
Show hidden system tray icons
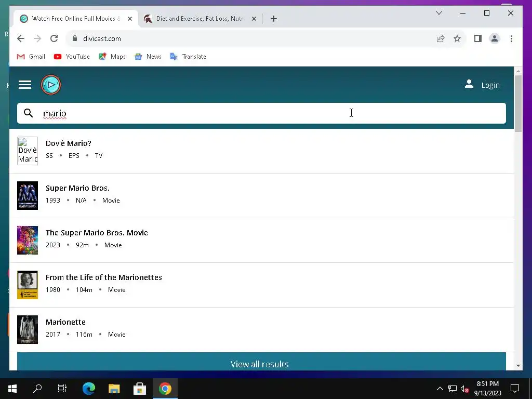pyautogui.click(x=440, y=389)
